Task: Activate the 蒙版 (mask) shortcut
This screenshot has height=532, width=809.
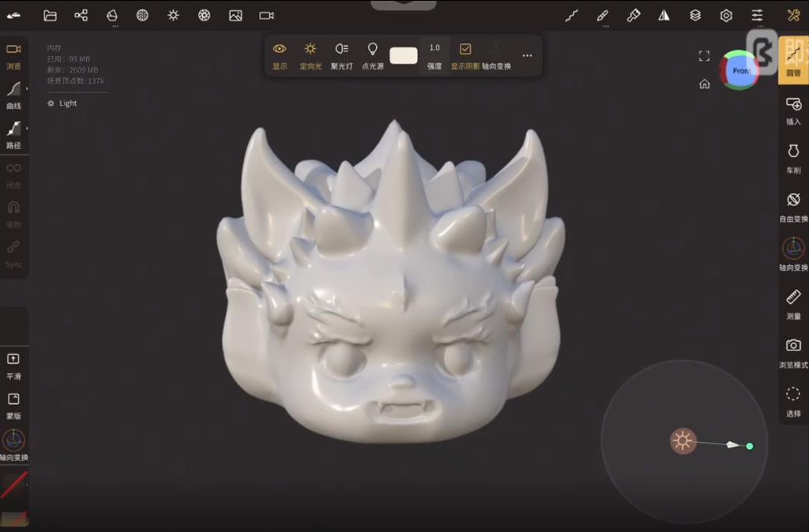Action: pos(13,403)
